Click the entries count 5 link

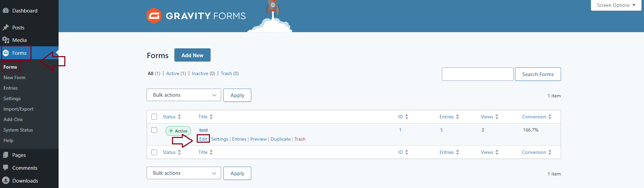point(442,130)
